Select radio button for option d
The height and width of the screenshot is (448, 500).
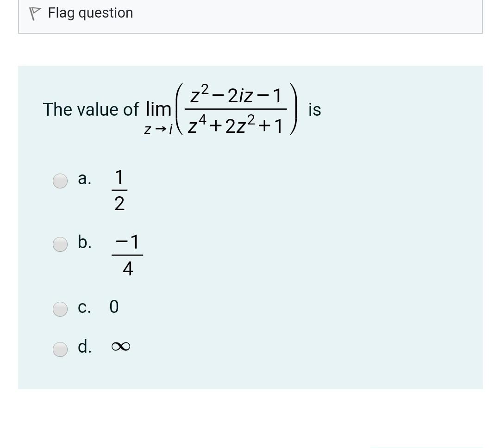coord(60,348)
